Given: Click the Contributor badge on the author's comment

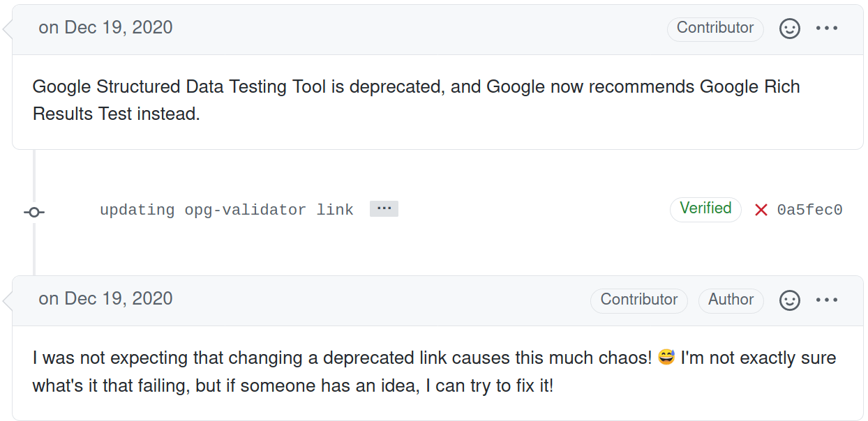Looking at the screenshot, I should (x=638, y=300).
